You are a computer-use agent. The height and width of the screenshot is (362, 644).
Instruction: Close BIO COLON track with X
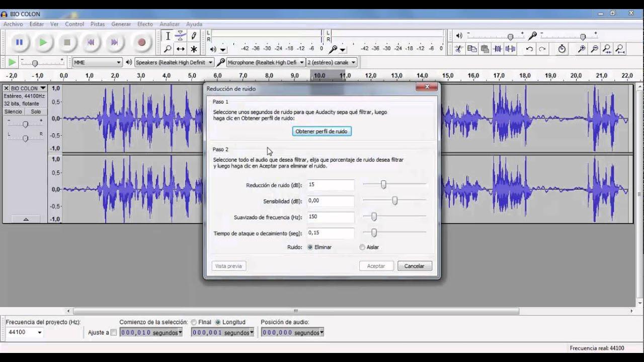6,88
